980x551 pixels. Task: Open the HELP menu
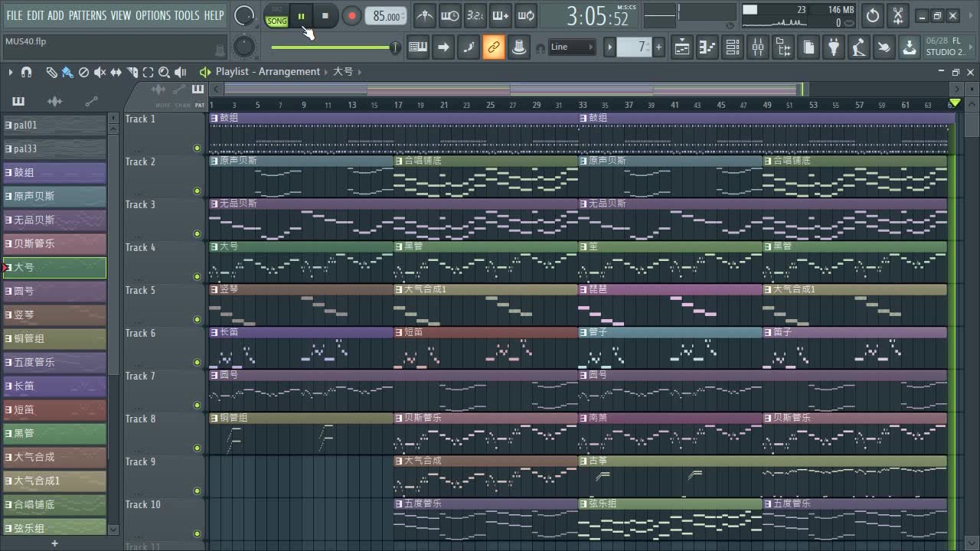click(214, 15)
